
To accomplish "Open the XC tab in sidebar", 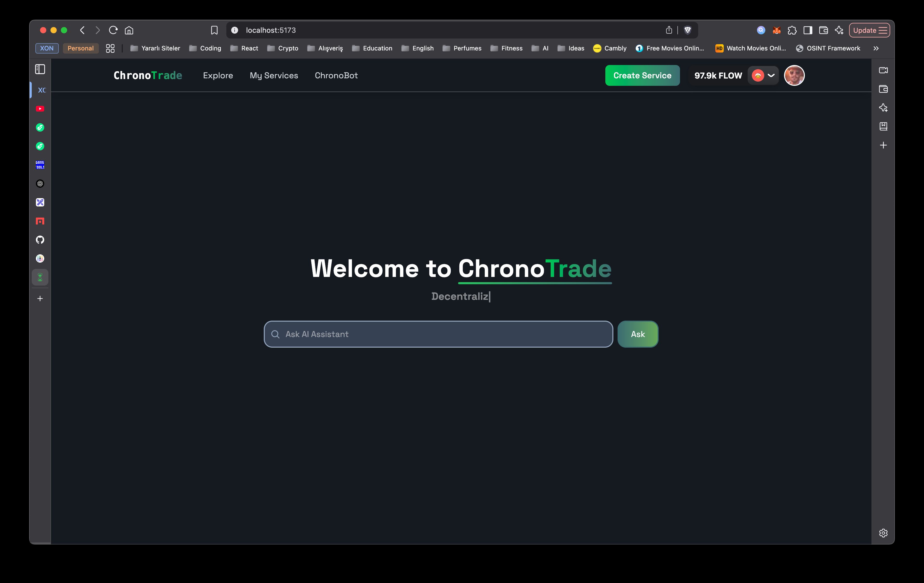I will [x=41, y=90].
